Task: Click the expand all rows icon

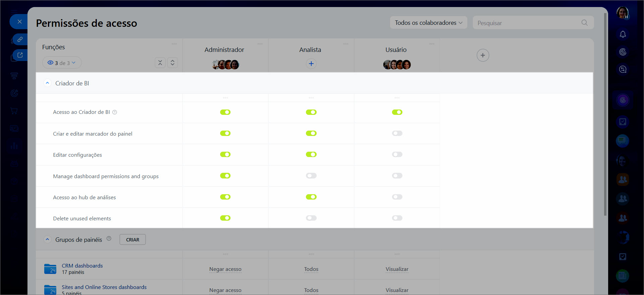Action: click(x=172, y=63)
